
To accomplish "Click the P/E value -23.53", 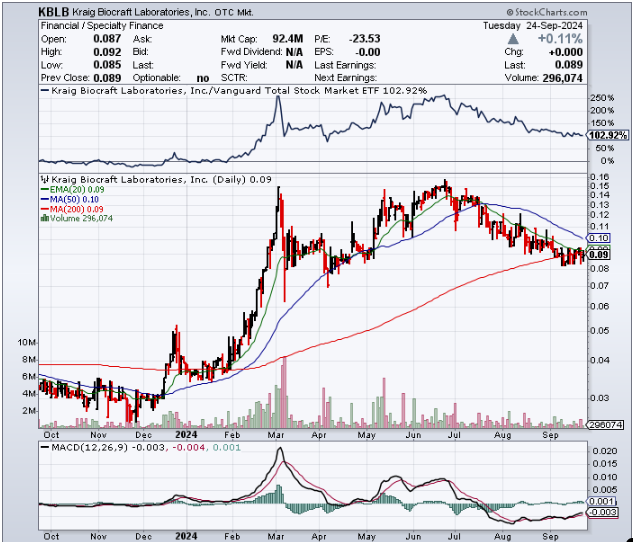I will tap(365, 39).
